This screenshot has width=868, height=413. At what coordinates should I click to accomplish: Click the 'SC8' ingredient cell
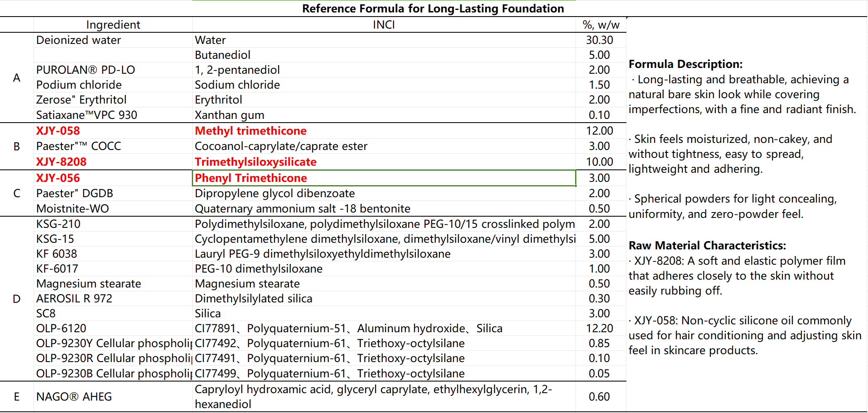pos(113,314)
